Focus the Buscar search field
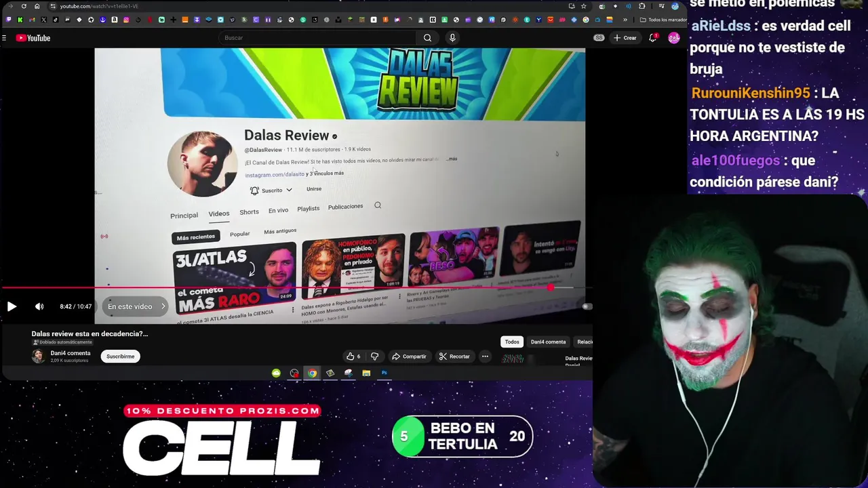Image resolution: width=868 pixels, height=488 pixels. pos(319,38)
